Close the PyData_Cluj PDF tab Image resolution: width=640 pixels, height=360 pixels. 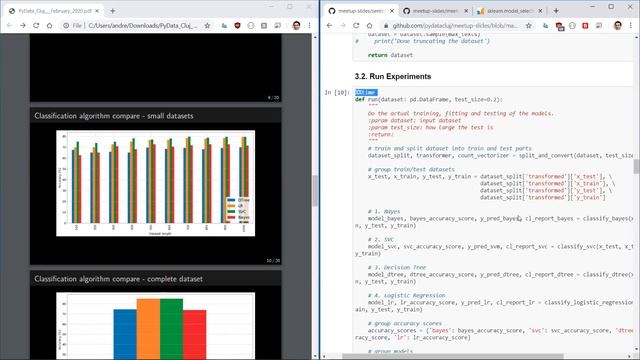click(x=97, y=11)
